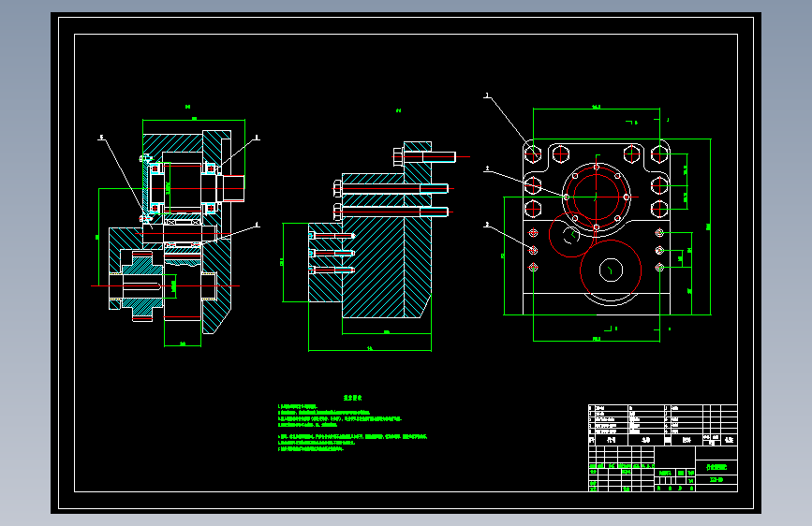Click the parts list table above title block
The height and width of the screenshot is (526, 812).
click(663, 425)
